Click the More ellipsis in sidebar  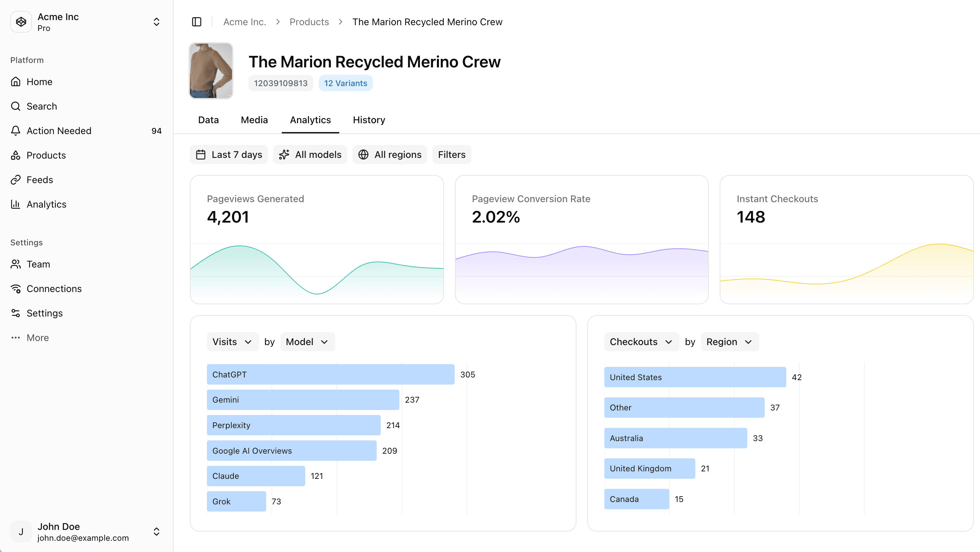tap(16, 338)
